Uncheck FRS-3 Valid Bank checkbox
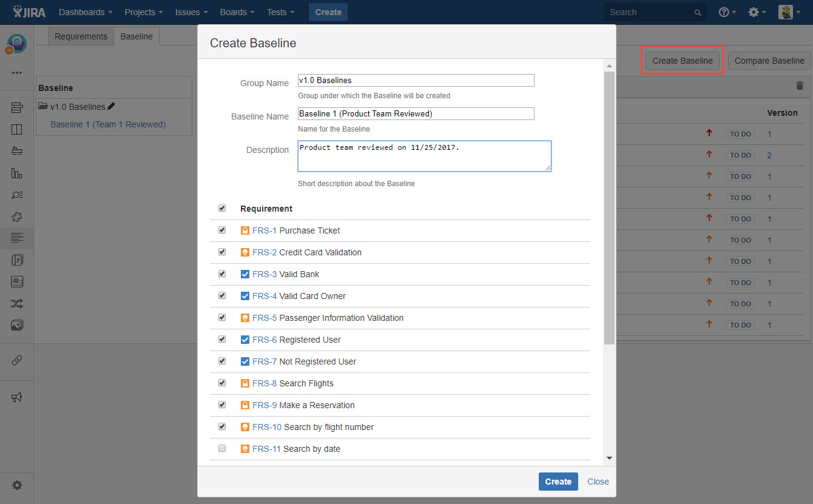813x504 pixels. point(222,274)
